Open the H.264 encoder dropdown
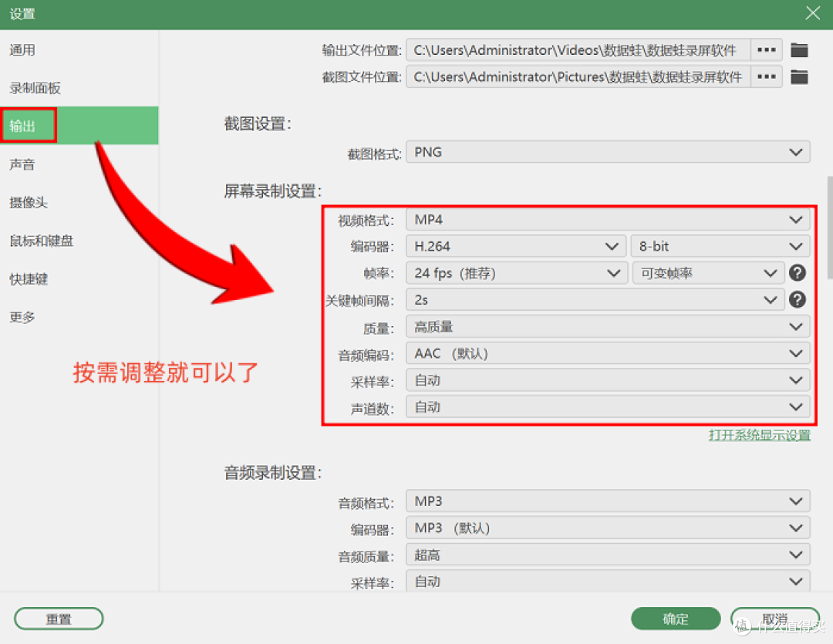The height and width of the screenshot is (644, 833). tap(516, 247)
